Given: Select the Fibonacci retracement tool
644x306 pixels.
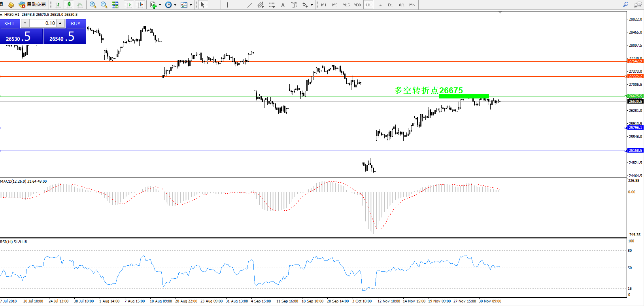Looking at the screenshot, I should (272, 5).
